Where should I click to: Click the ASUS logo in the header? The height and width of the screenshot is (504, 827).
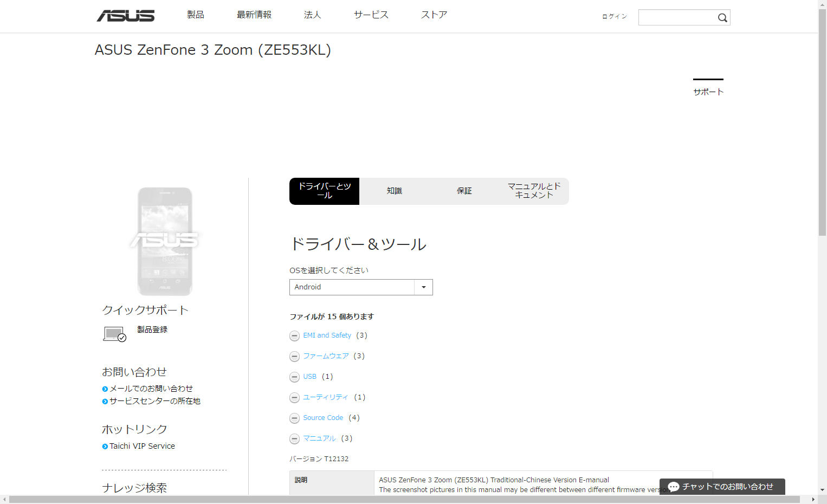coord(126,16)
